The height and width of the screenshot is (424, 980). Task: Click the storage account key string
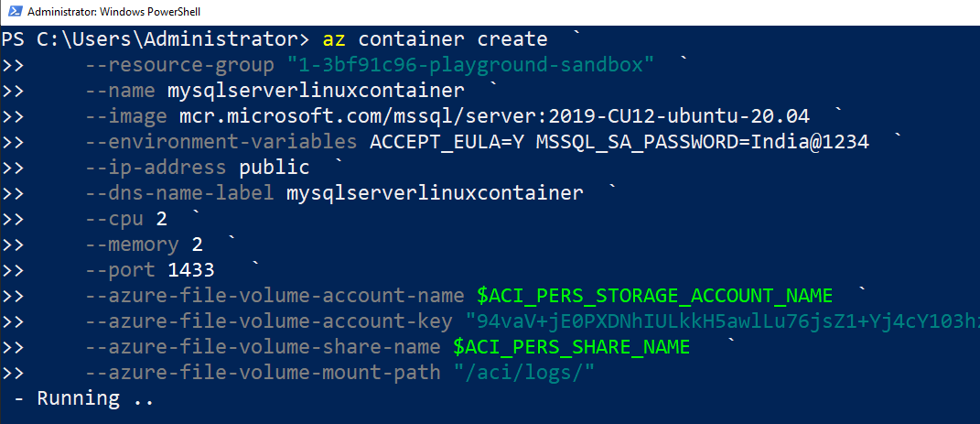(x=723, y=321)
